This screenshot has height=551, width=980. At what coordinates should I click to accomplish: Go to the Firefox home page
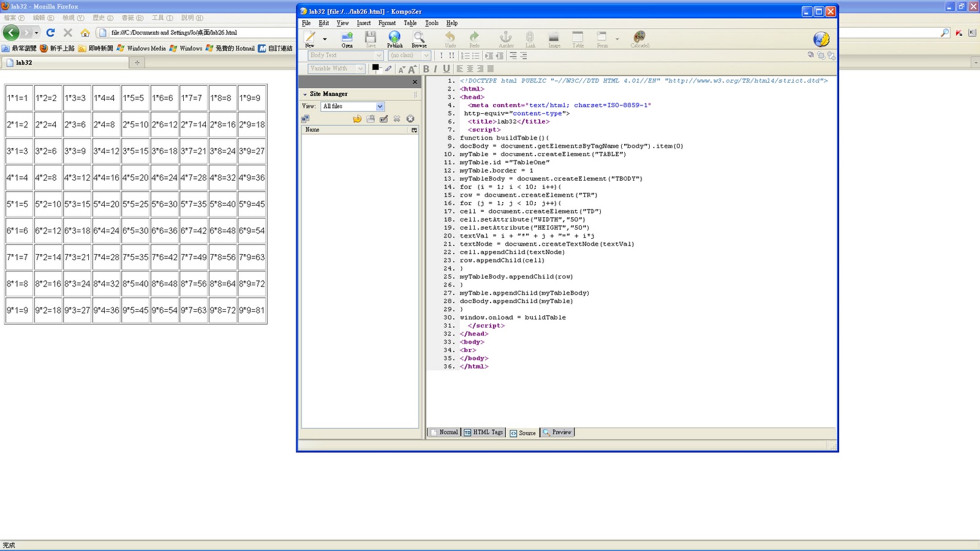click(85, 33)
